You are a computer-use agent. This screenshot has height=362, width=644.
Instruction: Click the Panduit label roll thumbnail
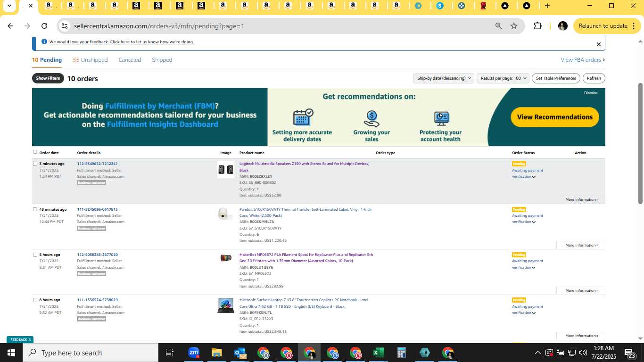point(225,214)
